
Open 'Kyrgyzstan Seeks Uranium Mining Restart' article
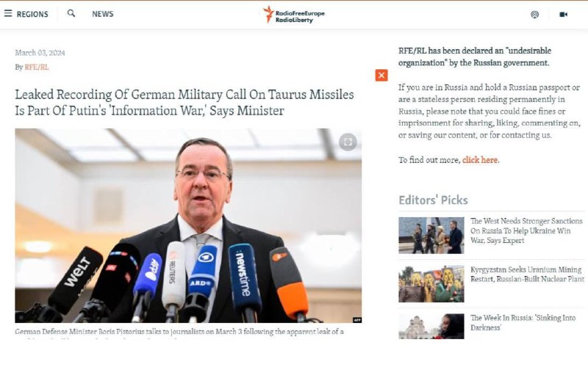pos(527,275)
